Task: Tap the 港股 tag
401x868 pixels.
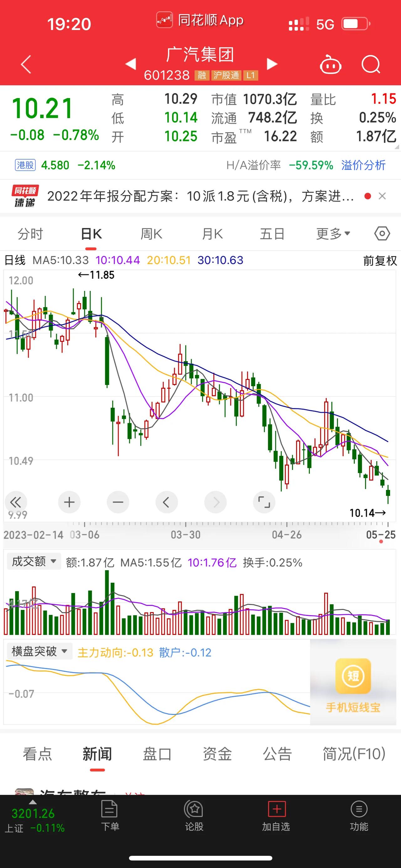Action: tap(26, 165)
